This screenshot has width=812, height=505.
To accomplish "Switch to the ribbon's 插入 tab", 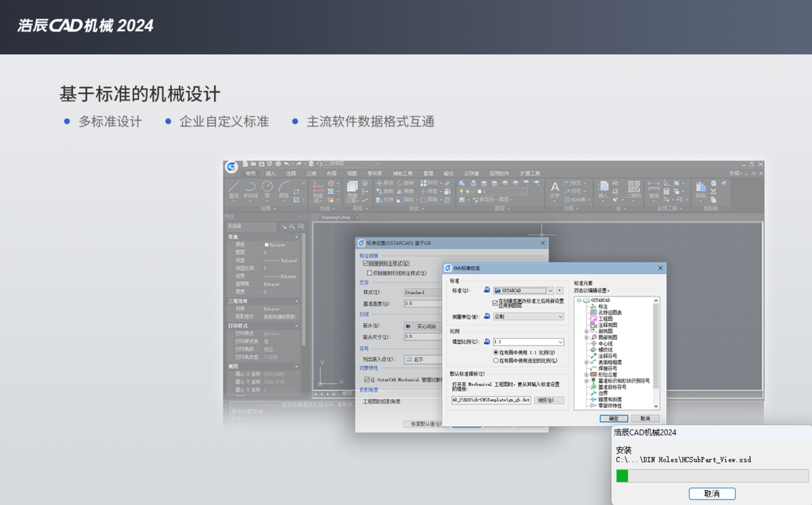I will [271, 174].
